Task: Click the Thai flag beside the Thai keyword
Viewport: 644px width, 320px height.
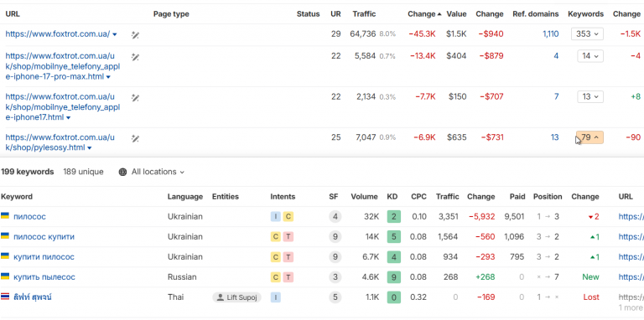Action: (x=5, y=297)
